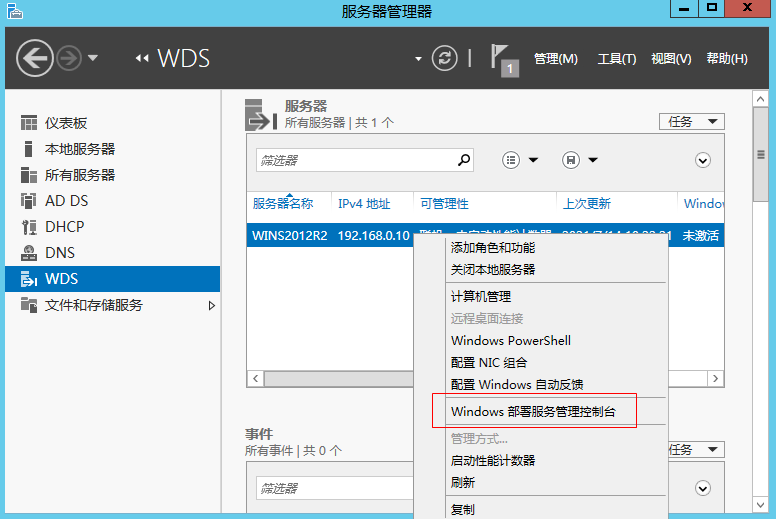Select WDS in sidebar
Image resolution: width=776 pixels, height=519 pixels.
point(112,279)
